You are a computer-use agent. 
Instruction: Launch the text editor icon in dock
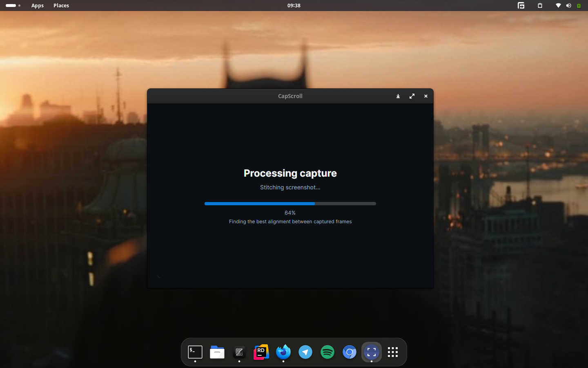tap(239, 352)
